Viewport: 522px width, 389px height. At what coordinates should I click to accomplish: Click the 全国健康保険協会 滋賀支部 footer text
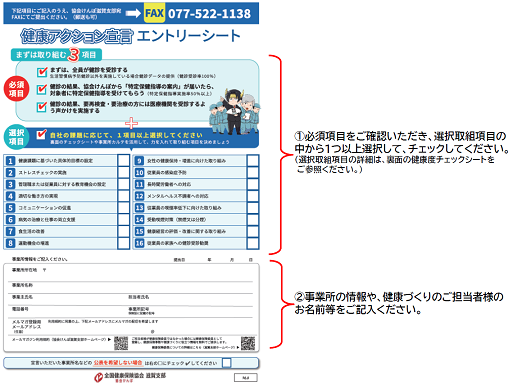click(x=135, y=376)
